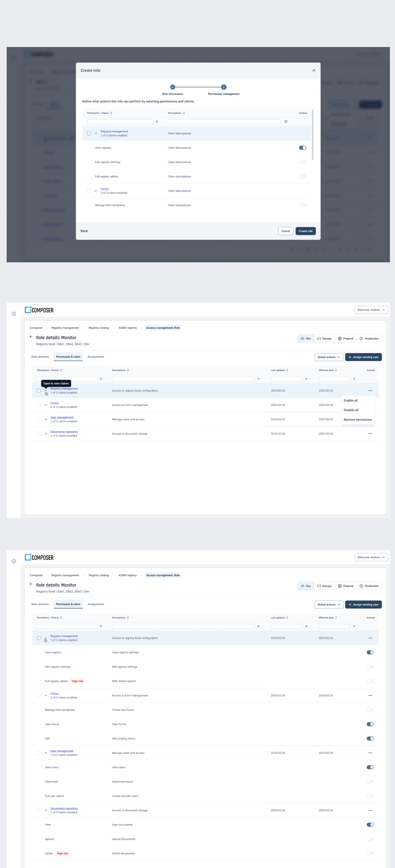
Task: Click the Create role button
Action: (x=306, y=231)
